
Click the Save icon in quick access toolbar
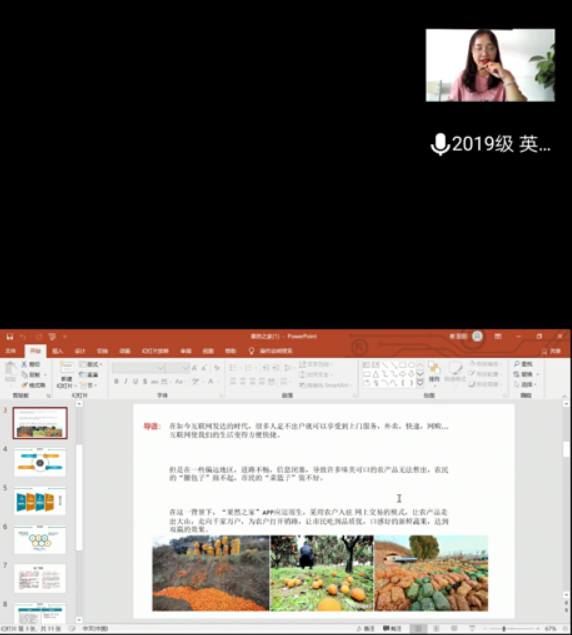click(10, 337)
